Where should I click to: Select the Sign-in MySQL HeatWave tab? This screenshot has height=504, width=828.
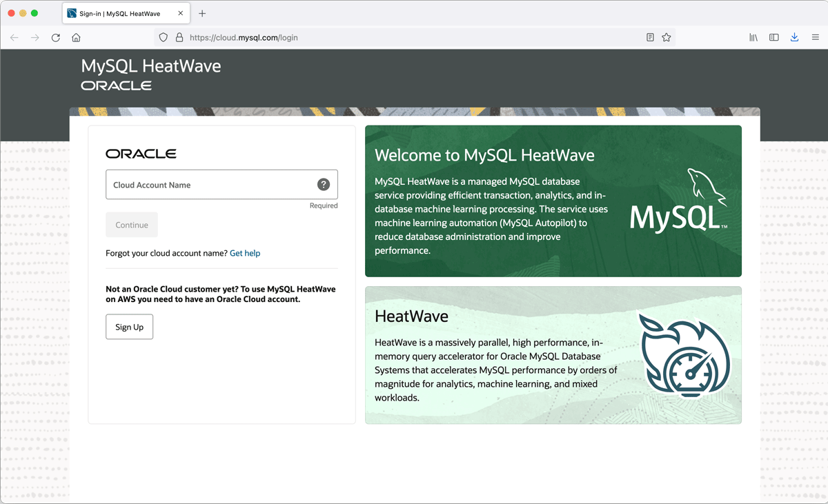point(126,14)
